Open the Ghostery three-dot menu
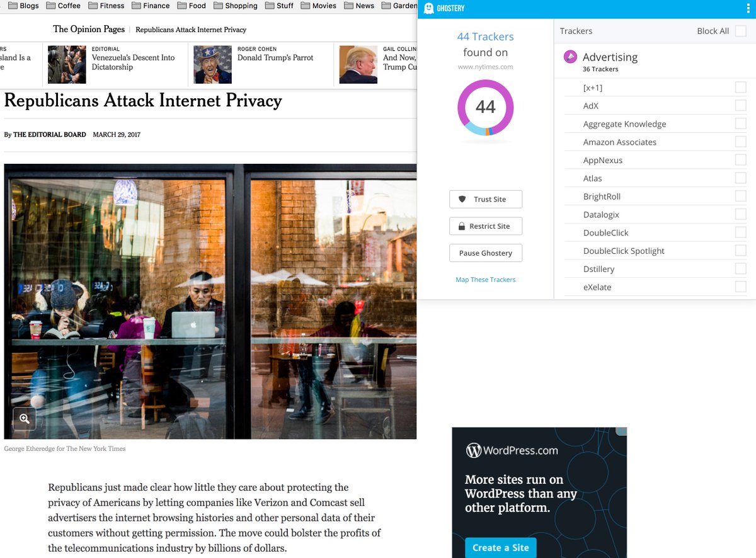 coord(747,9)
